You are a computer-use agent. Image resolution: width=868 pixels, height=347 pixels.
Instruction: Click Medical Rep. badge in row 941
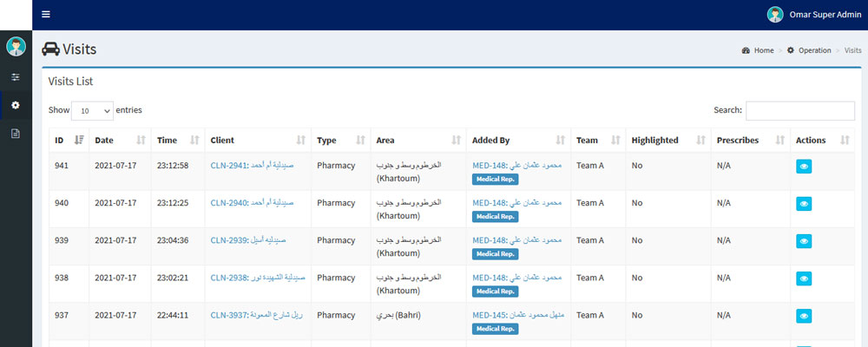[495, 180]
